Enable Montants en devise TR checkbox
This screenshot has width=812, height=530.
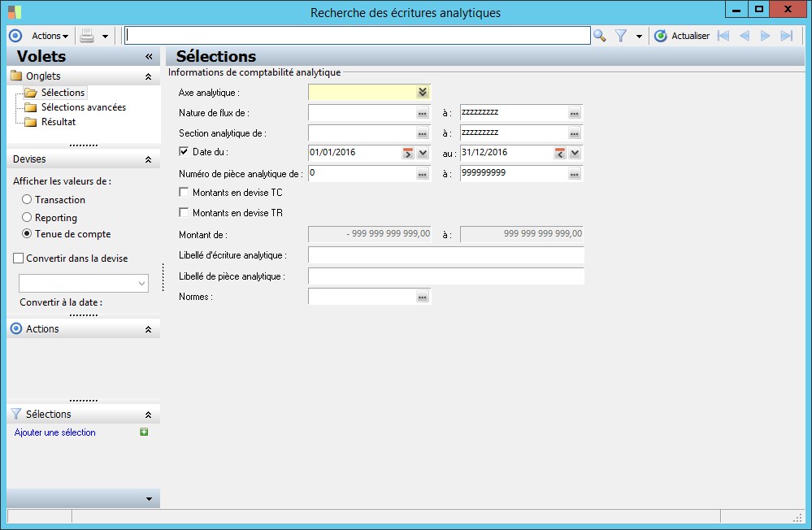click(x=184, y=212)
